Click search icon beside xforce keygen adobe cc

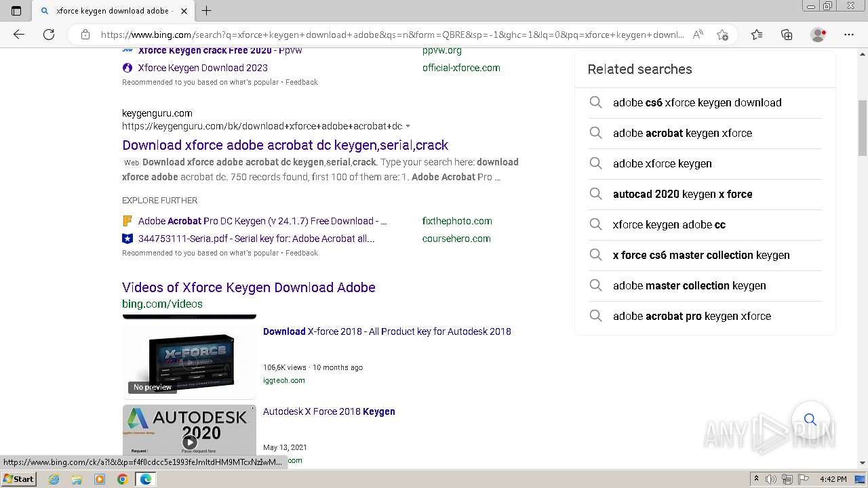click(x=595, y=224)
